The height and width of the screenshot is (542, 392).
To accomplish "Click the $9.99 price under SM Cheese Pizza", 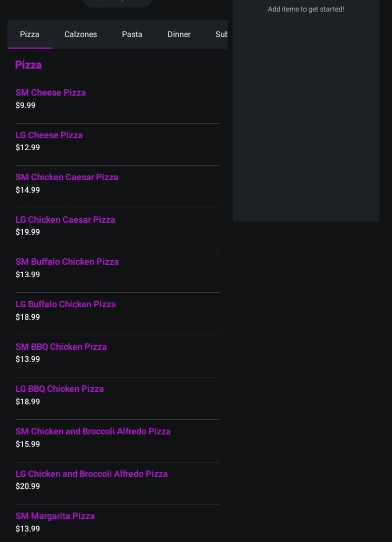I will pos(25,106).
